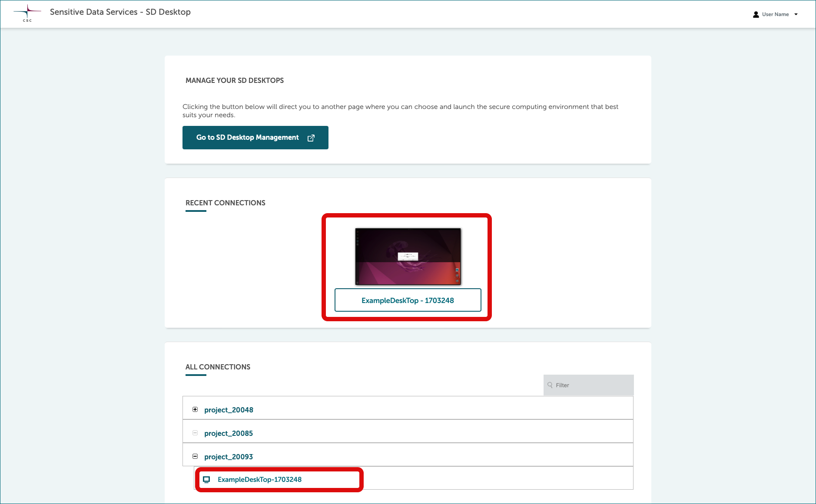Click the monitor icon beside ExampleDeskTop-1703248
Viewport: 816px width, 504px height.
pyautogui.click(x=206, y=479)
